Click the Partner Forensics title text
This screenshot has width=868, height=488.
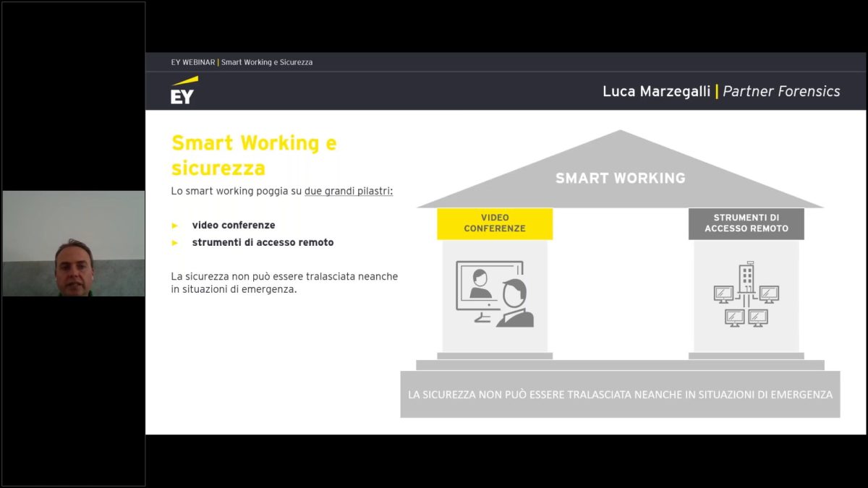coord(781,91)
